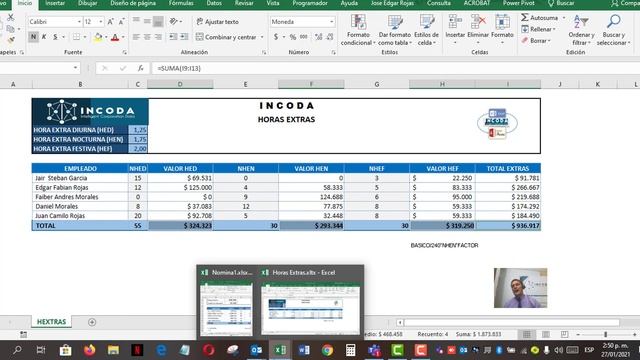Open Estilos de celda gallery
Screen dimensions: 640x360
tap(426, 30)
